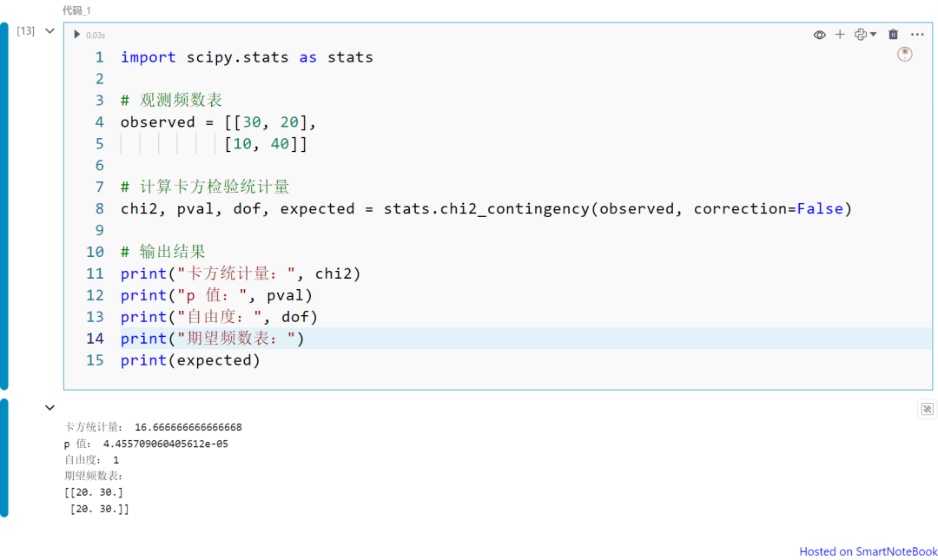This screenshot has width=938, height=560.
Task: Select output value 16.666666666666668
Action: click(188, 427)
